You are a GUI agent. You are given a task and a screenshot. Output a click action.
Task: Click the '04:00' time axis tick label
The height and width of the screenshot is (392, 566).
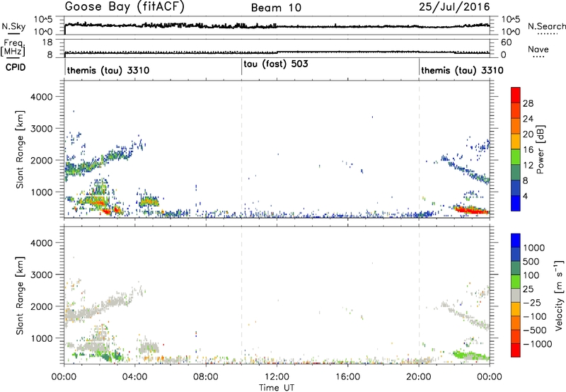pyautogui.click(x=135, y=377)
